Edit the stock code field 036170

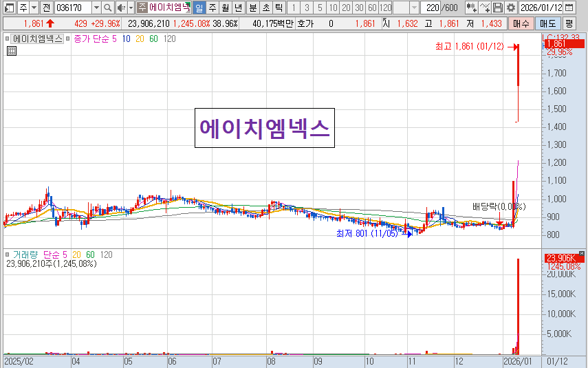73,8
